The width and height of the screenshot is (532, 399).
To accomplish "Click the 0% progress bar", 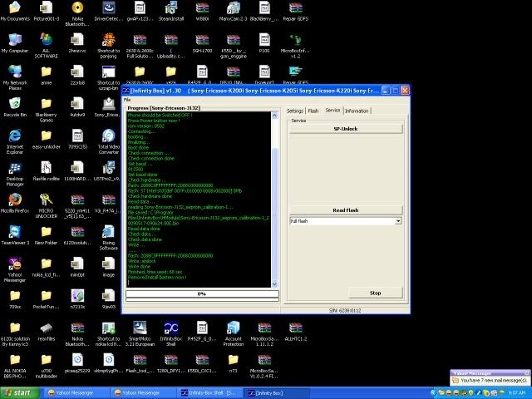I will click(x=202, y=293).
